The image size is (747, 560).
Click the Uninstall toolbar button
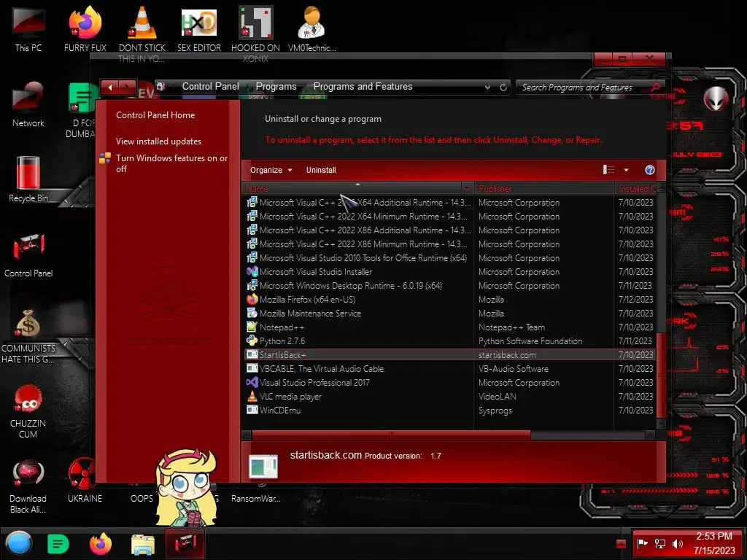tap(321, 170)
